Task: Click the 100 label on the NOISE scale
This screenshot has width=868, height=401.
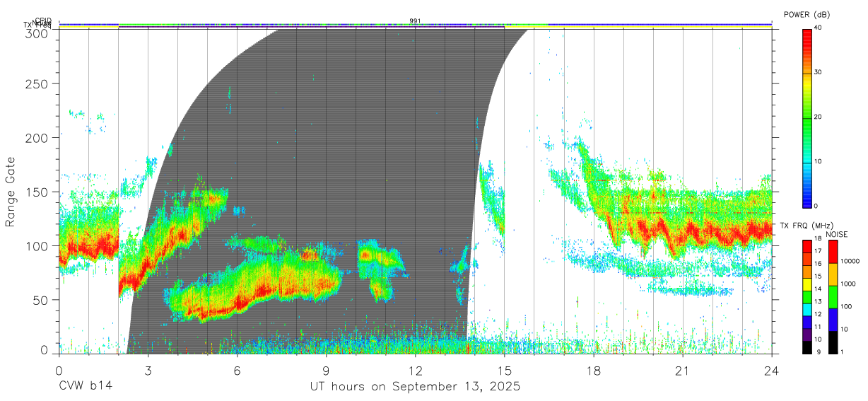Action: pos(845,307)
